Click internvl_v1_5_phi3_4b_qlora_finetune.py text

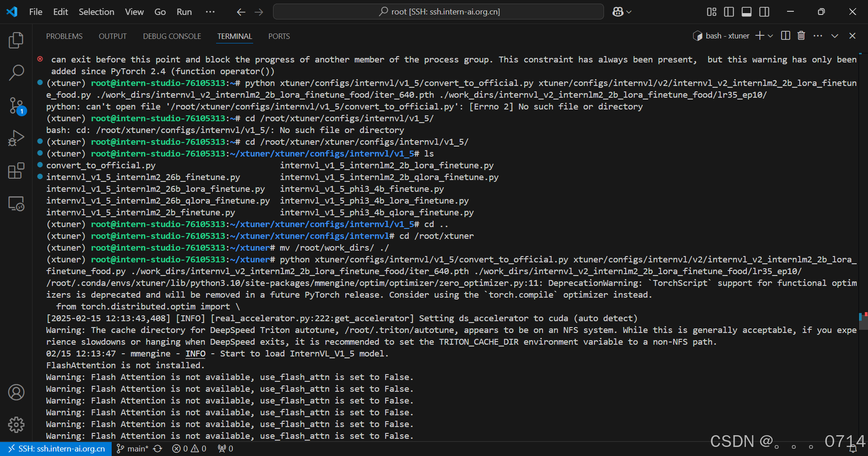(377, 213)
